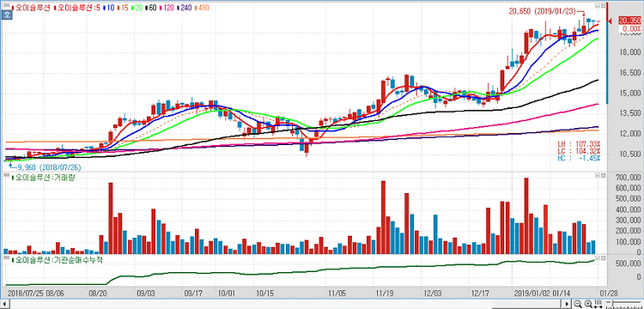The width and height of the screenshot is (644, 309).
Task: Adjust the chart zoom slider handle
Action: 612,303
